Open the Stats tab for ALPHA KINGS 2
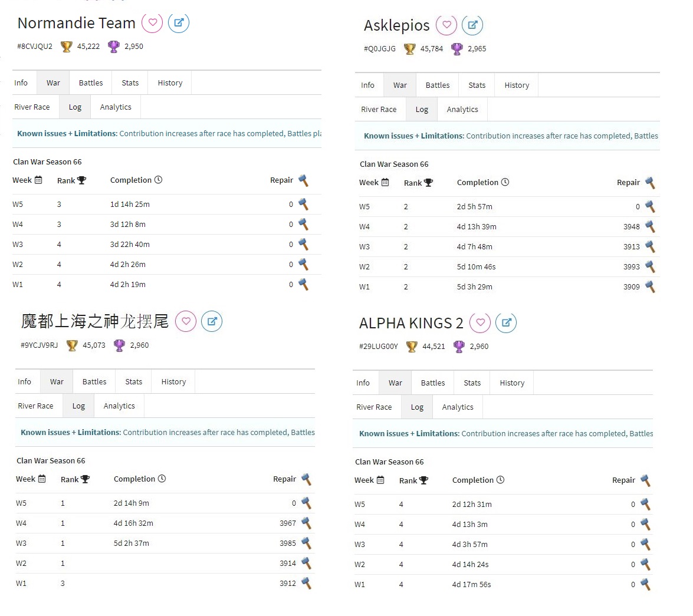The image size is (693, 616). coord(472,383)
